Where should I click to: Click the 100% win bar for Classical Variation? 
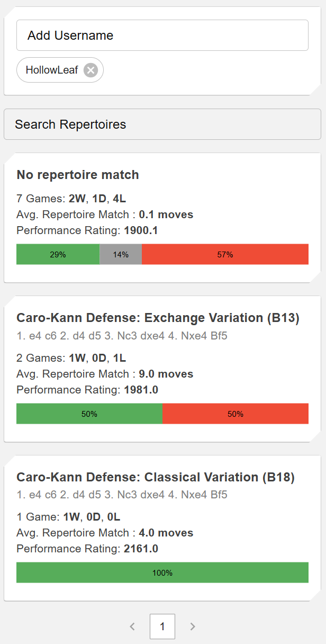(162, 573)
